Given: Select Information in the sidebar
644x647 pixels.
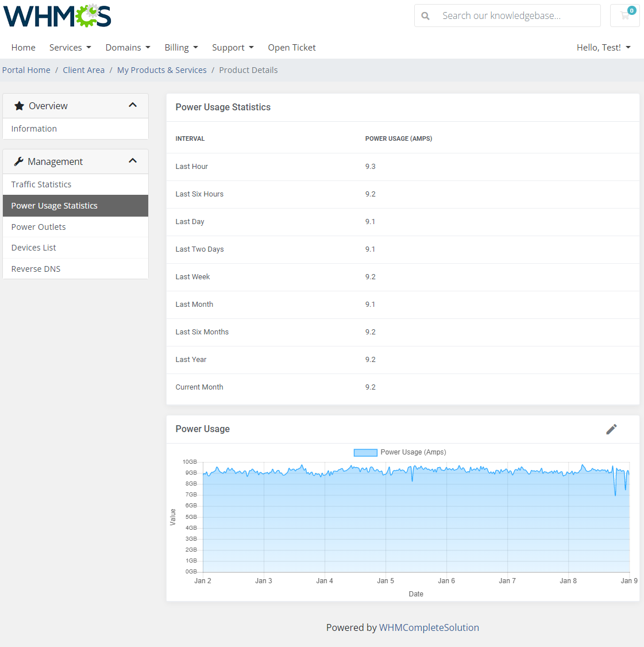Looking at the screenshot, I should pos(75,129).
